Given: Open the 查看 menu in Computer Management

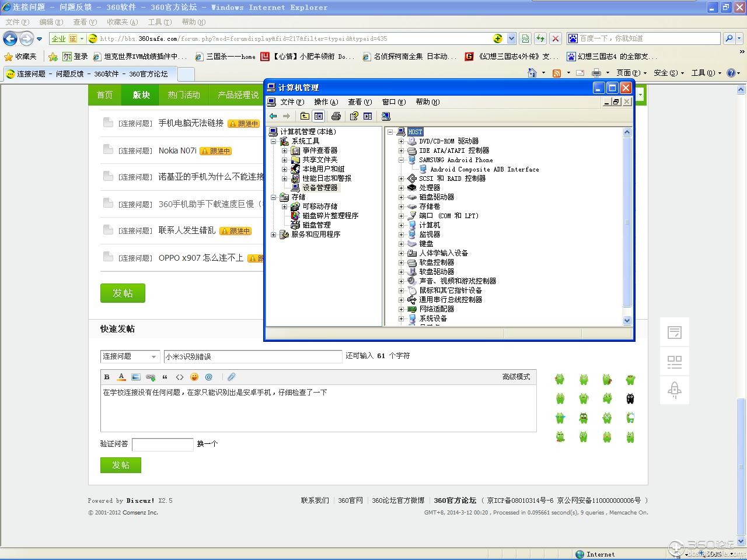Looking at the screenshot, I should [359, 102].
